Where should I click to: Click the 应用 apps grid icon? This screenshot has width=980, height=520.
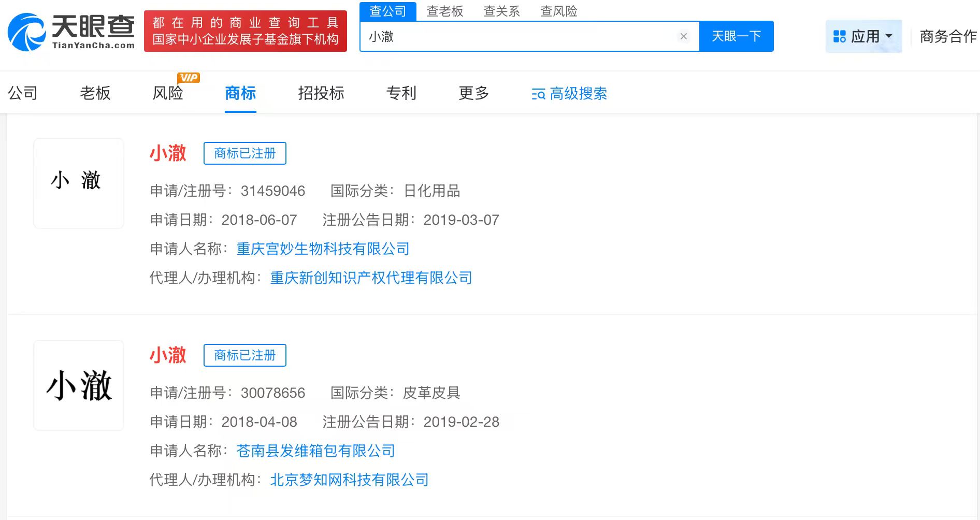pyautogui.click(x=839, y=36)
